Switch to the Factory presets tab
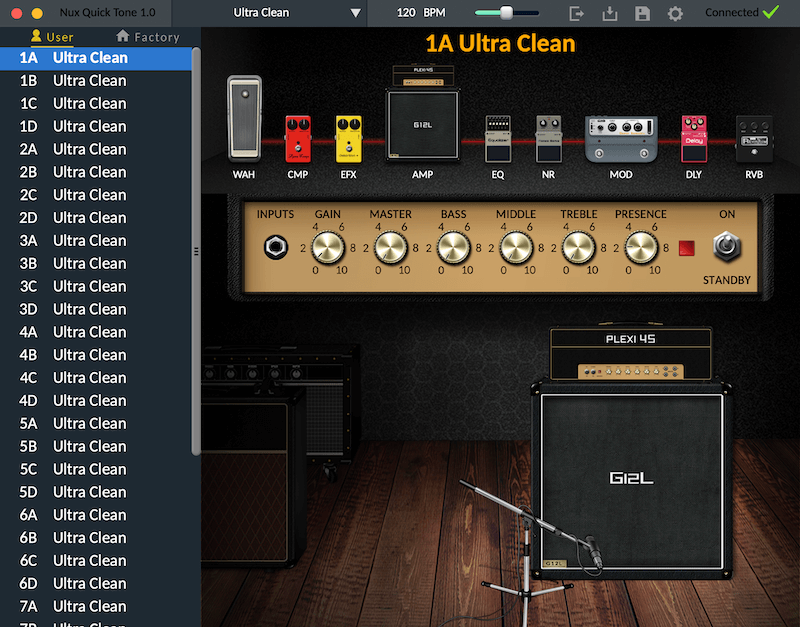The width and height of the screenshot is (800, 627). tap(147, 37)
